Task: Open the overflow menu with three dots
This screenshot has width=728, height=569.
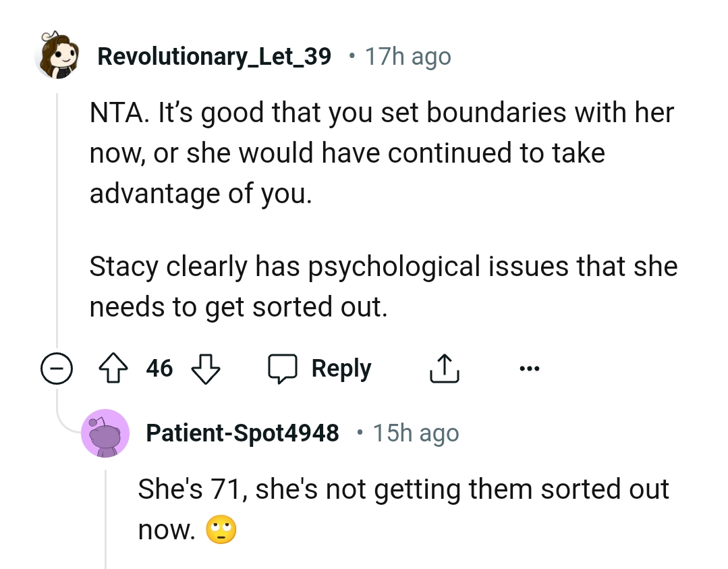Action: click(x=530, y=368)
